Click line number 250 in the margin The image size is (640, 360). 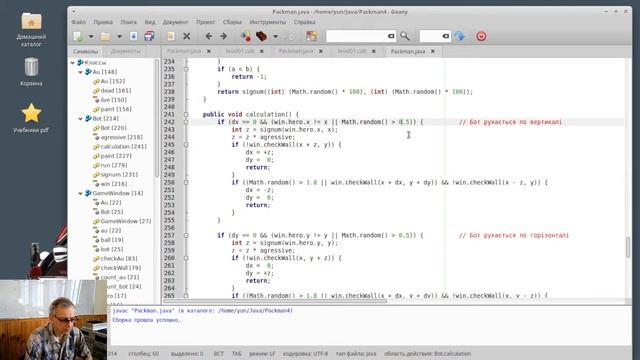(x=169, y=182)
